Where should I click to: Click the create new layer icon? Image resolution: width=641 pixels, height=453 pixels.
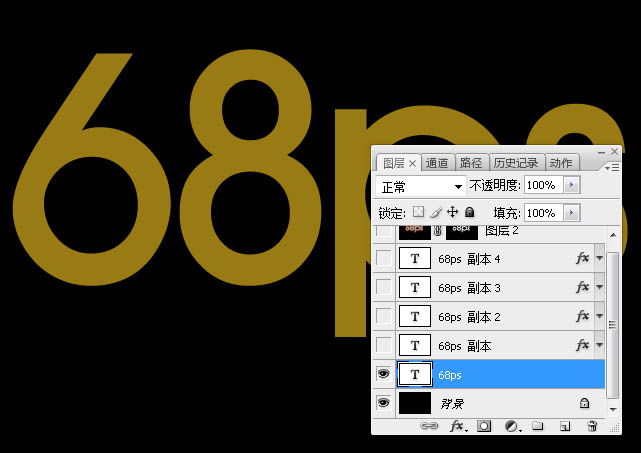pos(564,426)
